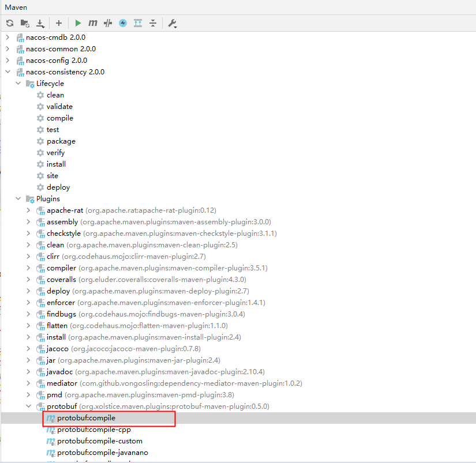
Task: Click the nacos-cmdb module icon
Action: point(20,38)
